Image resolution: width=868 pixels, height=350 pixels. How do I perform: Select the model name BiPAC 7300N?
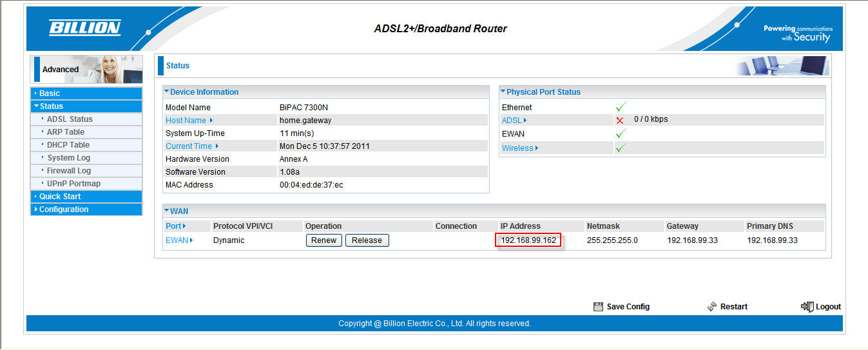pos(304,108)
